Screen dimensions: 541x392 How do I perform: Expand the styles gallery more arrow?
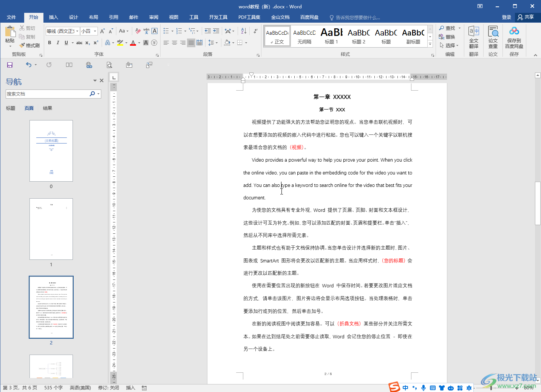[430, 44]
